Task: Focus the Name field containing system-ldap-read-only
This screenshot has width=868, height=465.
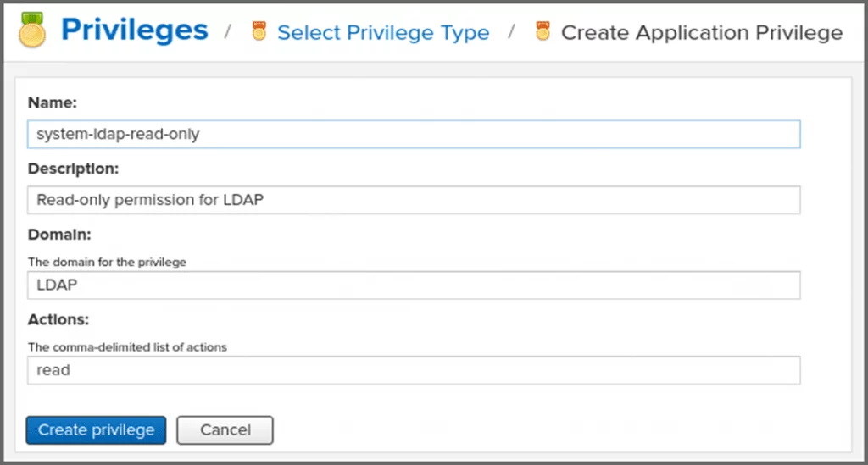Action: click(414, 134)
